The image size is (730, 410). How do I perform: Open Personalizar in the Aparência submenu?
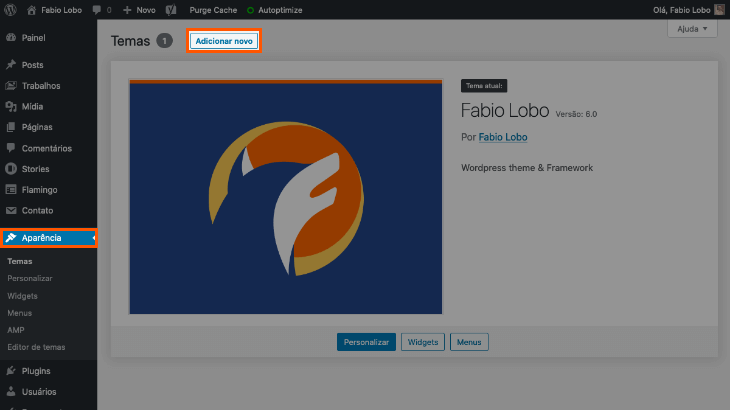(x=29, y=278)
